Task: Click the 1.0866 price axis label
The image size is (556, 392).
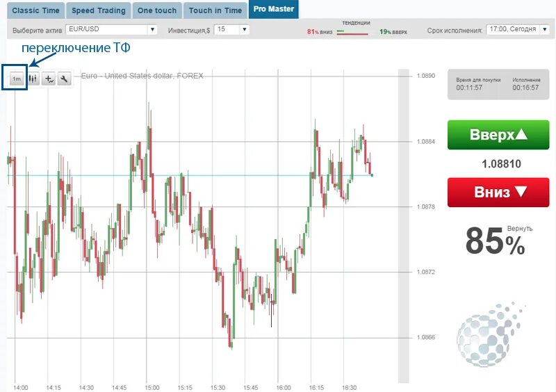Action: (x=425, y=337)
